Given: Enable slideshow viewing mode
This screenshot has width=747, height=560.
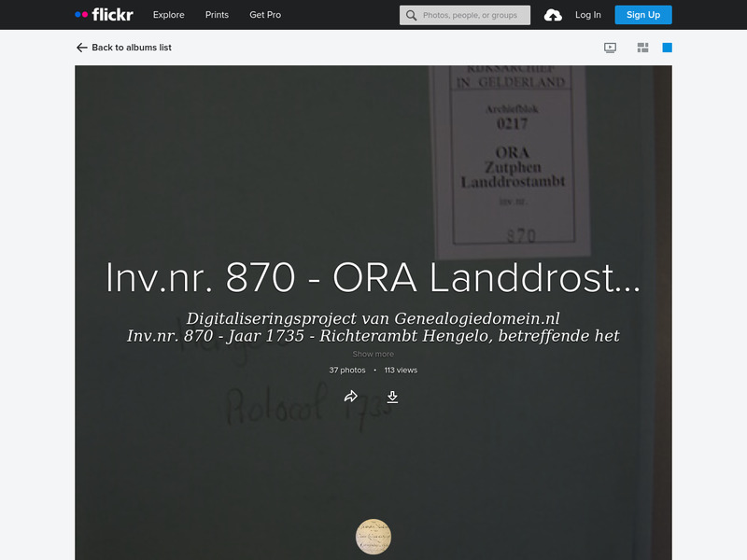Looking at the screenshot, I should tap(608, 45).
